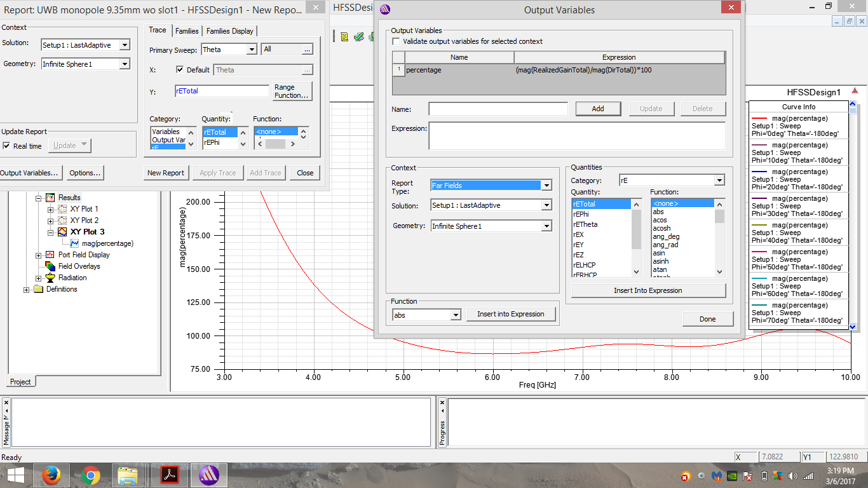Click the HFSS application taskbar icon
The image size is (868, 488).
click(210, 475)
